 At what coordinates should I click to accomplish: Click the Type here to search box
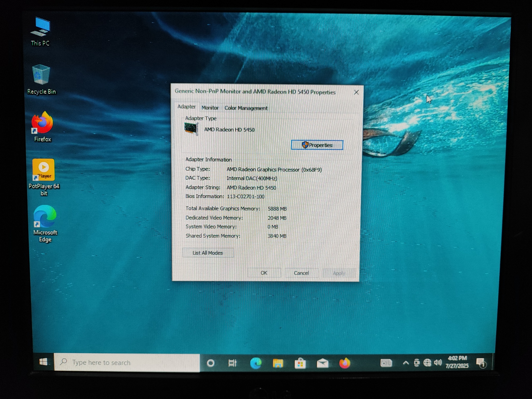(127, 362)
